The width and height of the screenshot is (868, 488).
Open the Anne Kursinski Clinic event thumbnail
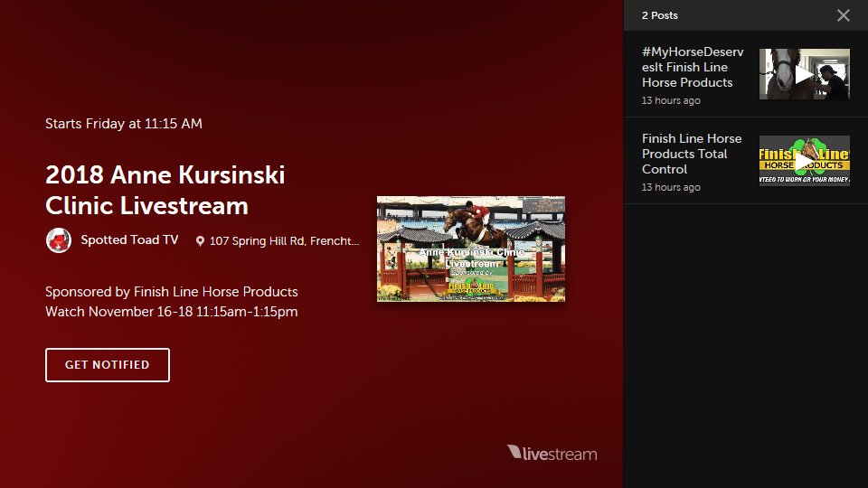tap(471, 249)
